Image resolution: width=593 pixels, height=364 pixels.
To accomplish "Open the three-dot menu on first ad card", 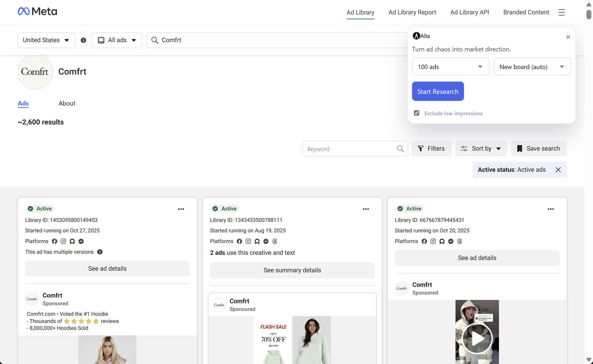I will coord(181,209).
